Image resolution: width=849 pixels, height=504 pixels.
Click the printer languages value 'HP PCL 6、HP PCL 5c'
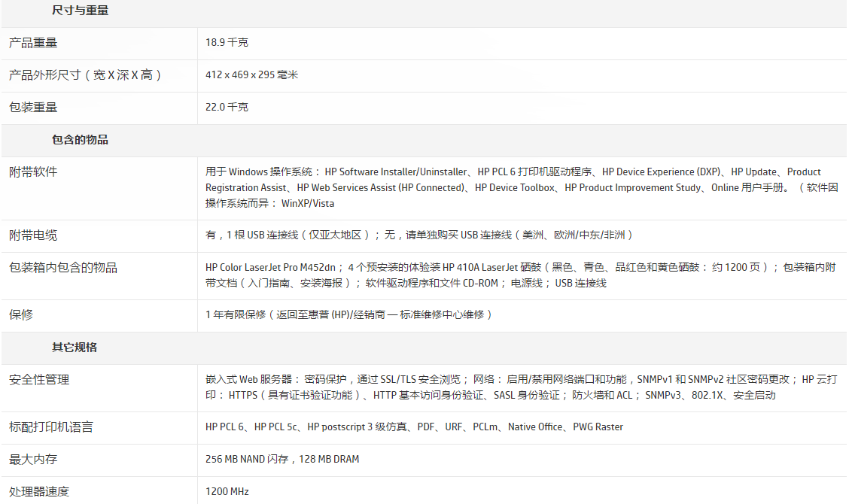click(414, 427)
